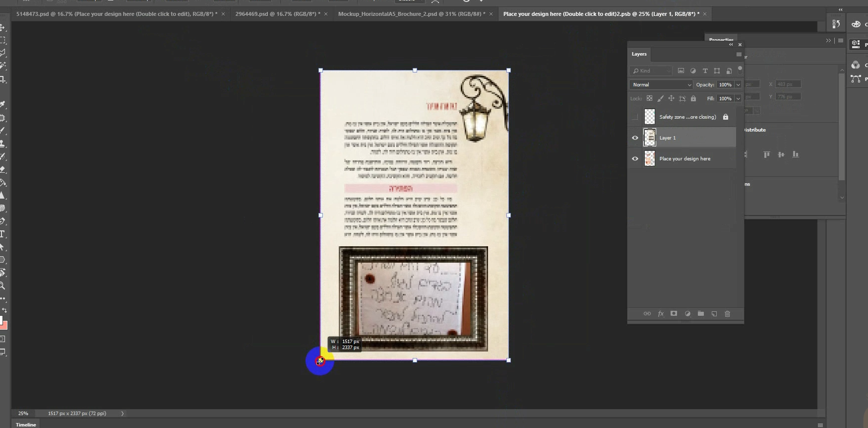Switch to the 2964469.psd document tab
This screenshot has width=868, height=428.
[x=277, y=14]
